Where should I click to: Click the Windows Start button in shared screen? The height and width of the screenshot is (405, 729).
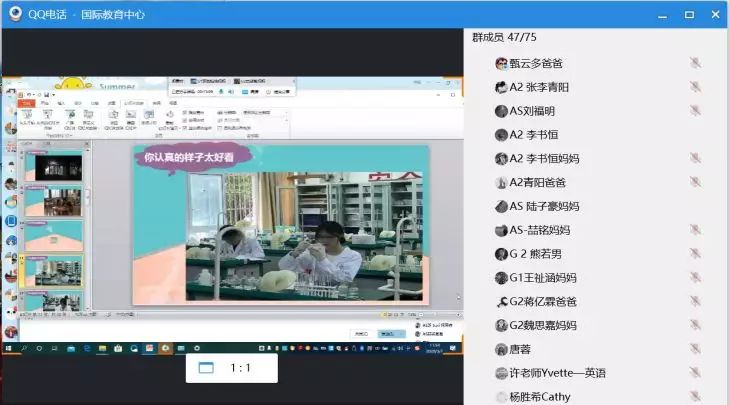click(x=8, y=348)
